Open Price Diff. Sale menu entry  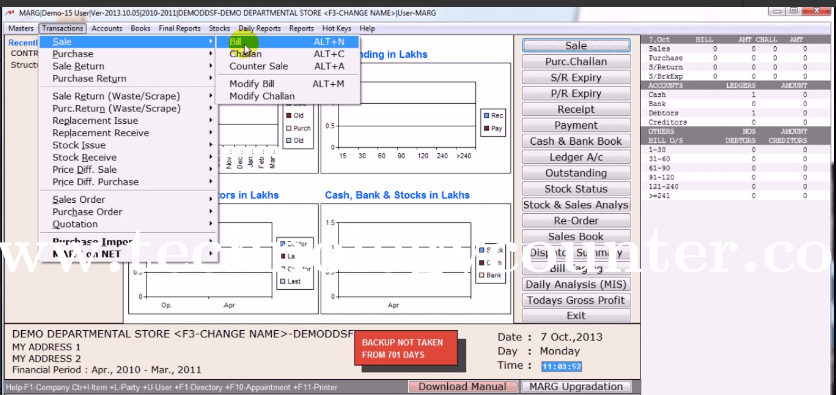pyautogui.click(x=128, y=170)
